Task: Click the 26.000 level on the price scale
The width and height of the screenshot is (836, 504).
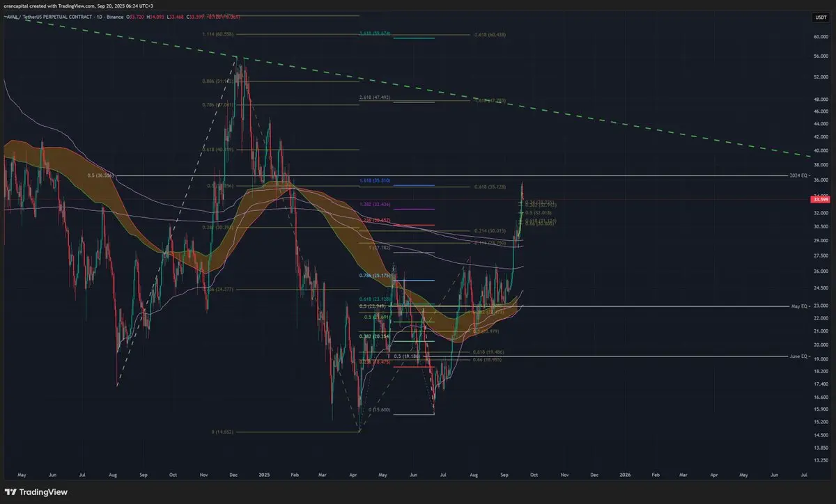Action: coord(819,271)
